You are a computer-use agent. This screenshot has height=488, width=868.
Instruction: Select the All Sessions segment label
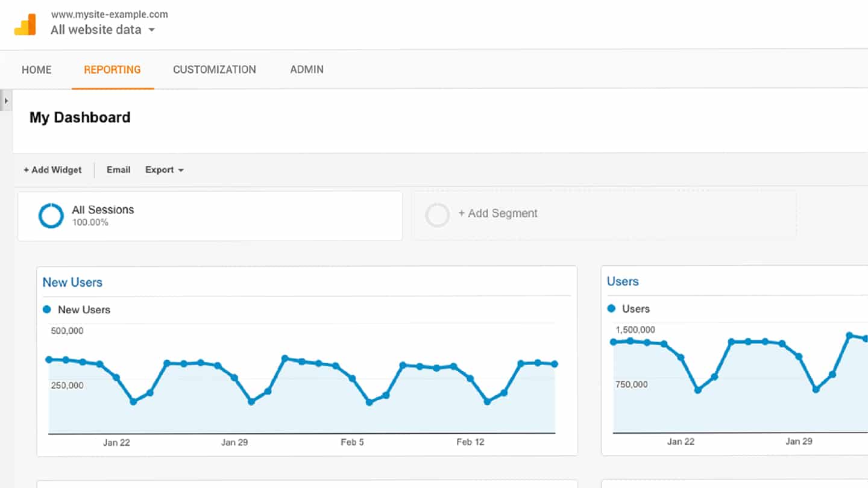103,210
